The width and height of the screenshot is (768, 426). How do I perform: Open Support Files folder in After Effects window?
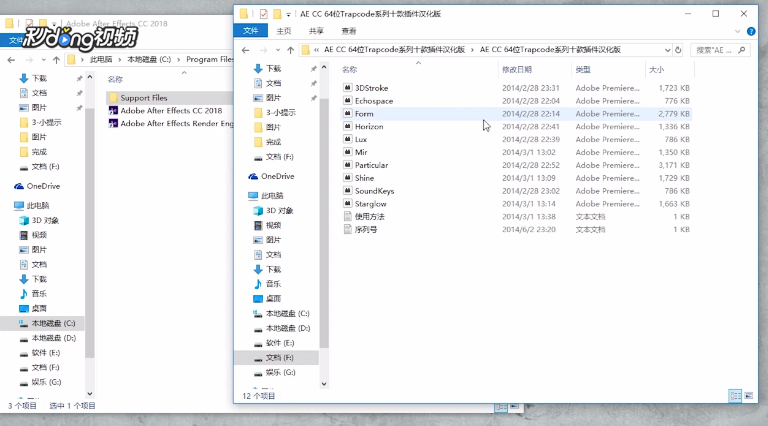[x=144, y=98]
